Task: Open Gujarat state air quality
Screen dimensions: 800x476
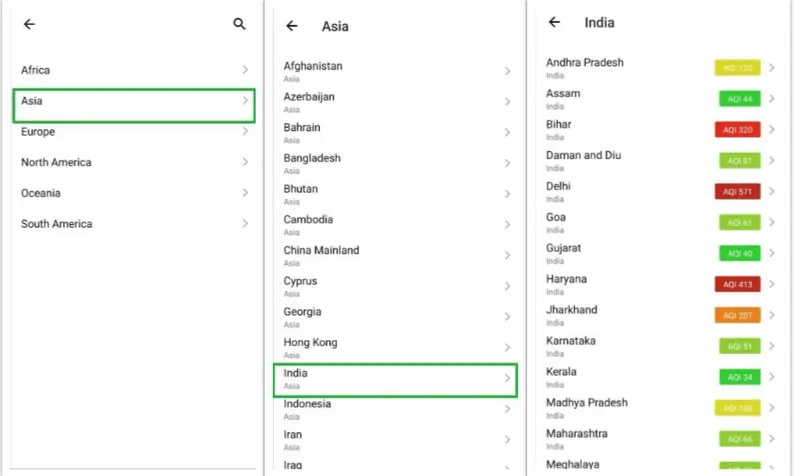Action: coord(660,254)
